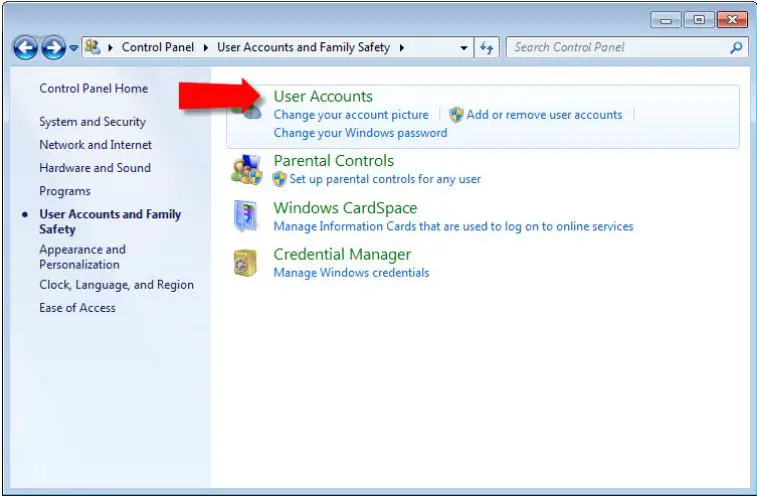Image resolution: width=757 pixels, height=496 pixels.
Task: Click the Credential Manager safe icon
Action: (245, 263)
